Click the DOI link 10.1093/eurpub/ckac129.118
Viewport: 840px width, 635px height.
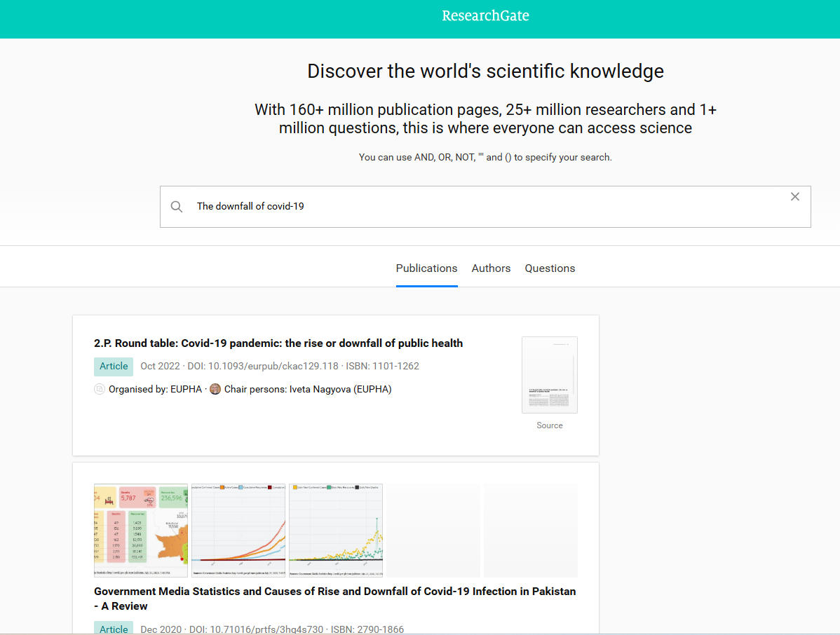[x=260, y=366]
